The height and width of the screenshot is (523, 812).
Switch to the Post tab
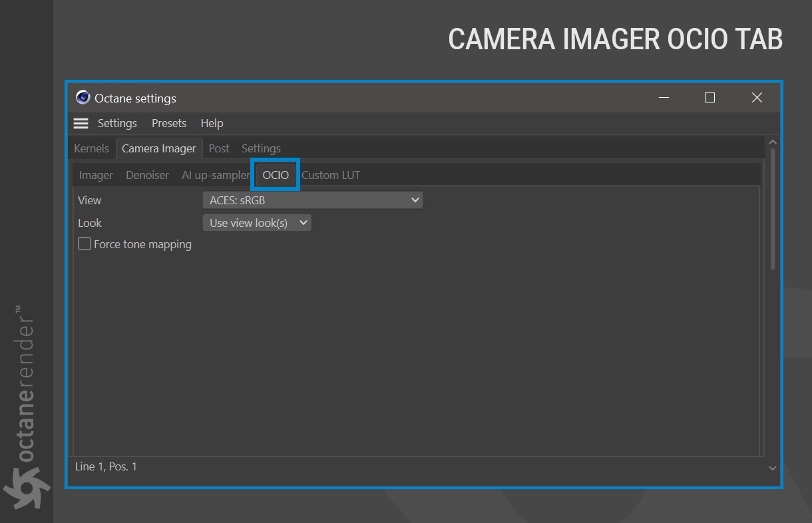click(219, 148)
